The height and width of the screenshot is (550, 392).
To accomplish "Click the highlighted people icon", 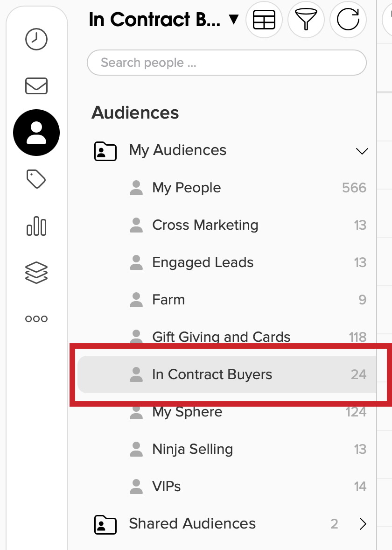I will [x=36, y=132].
